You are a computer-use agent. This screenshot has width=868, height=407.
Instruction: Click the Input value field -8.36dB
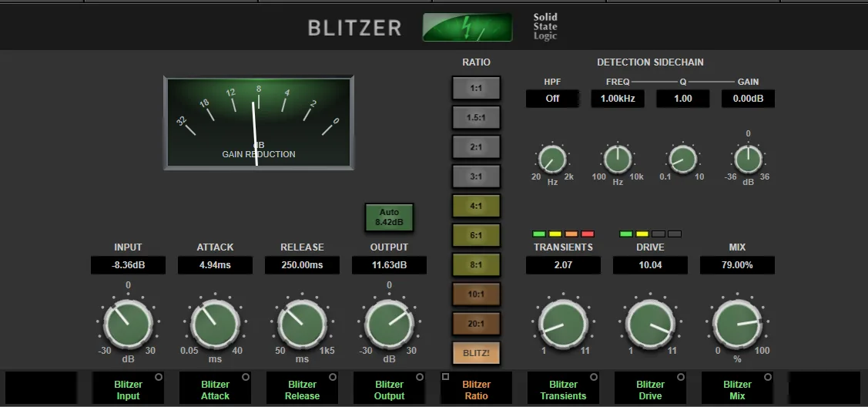click(x=128, y=265)
